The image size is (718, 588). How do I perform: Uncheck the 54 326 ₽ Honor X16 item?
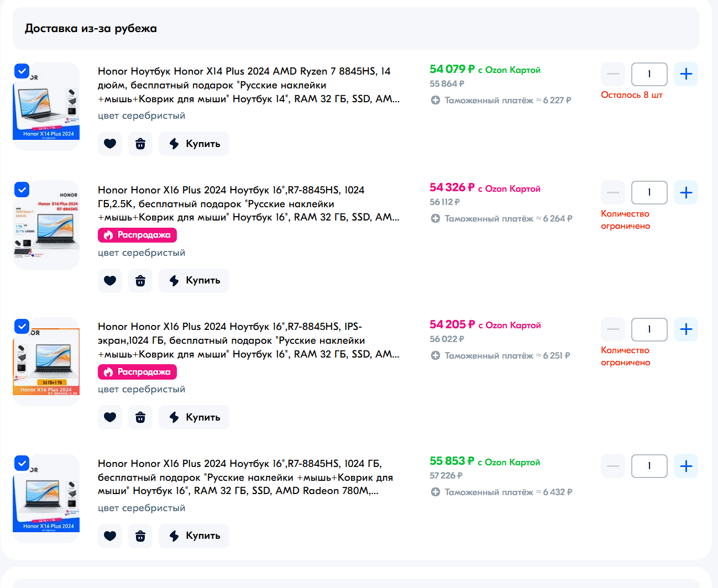coord(22,190)
